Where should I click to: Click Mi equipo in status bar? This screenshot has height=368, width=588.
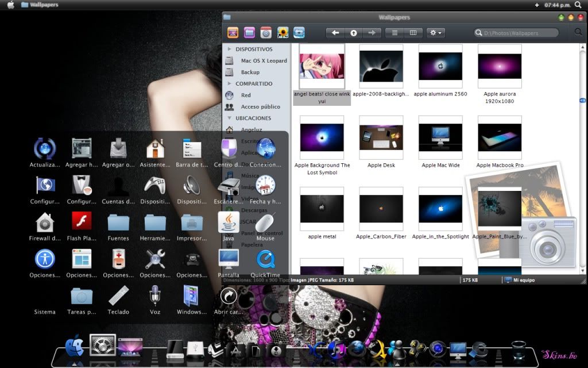(520, 280)
